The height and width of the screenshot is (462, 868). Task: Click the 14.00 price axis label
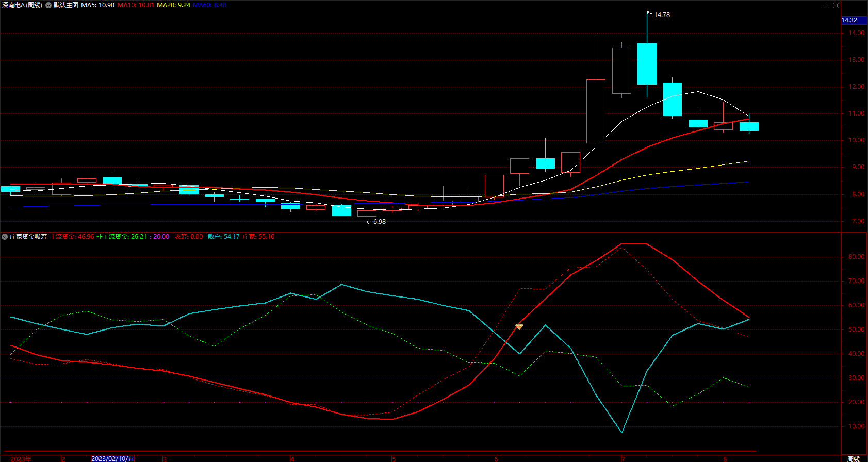[857, 33]
